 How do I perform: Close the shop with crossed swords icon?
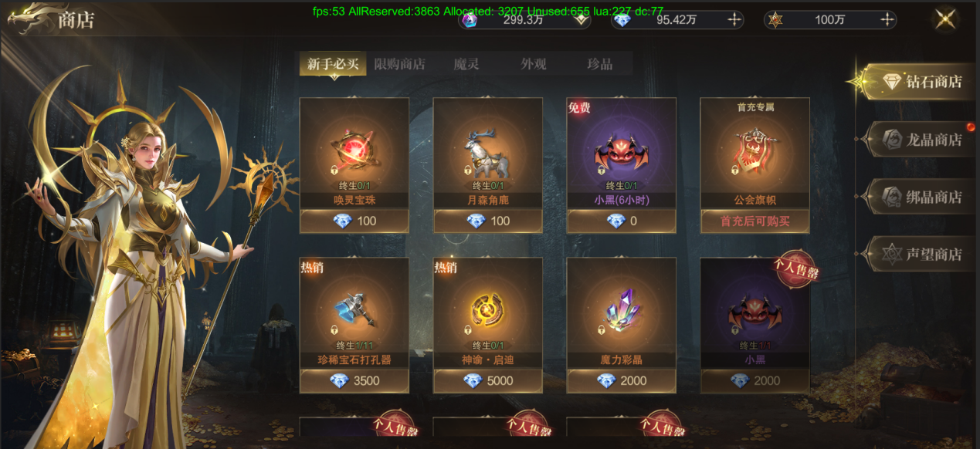pos(946,19)
